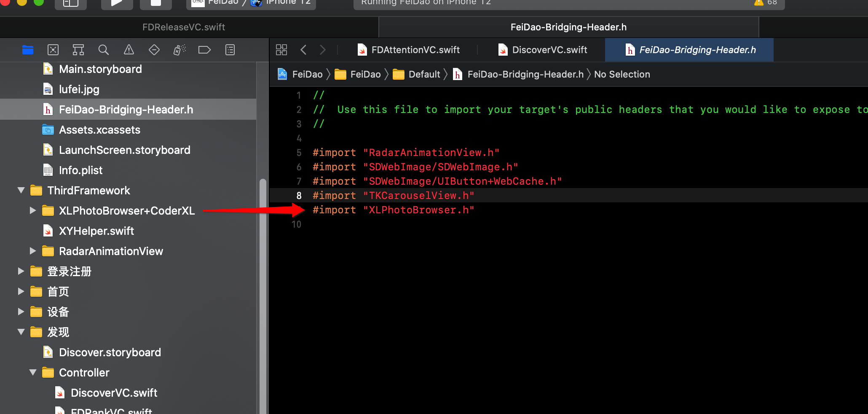
Task: Click line number 5 in gutter
Action: (x=299, y=153)
